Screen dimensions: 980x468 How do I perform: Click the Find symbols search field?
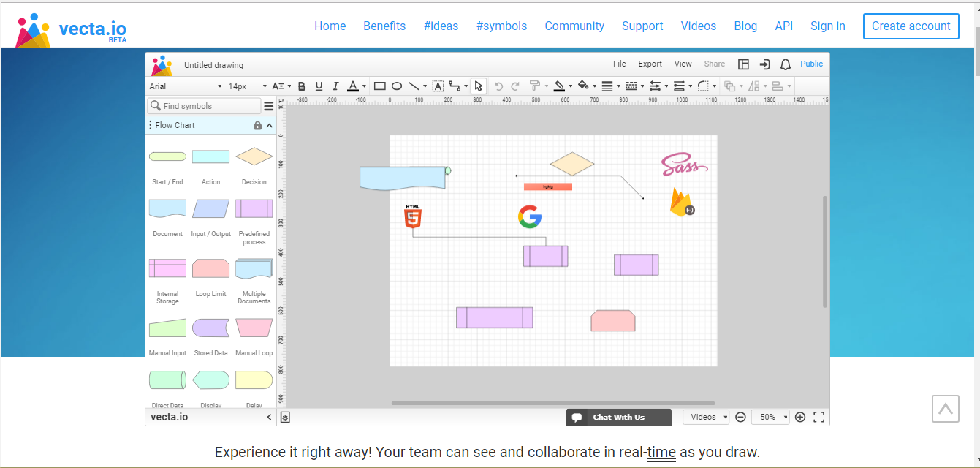(204, 106)
